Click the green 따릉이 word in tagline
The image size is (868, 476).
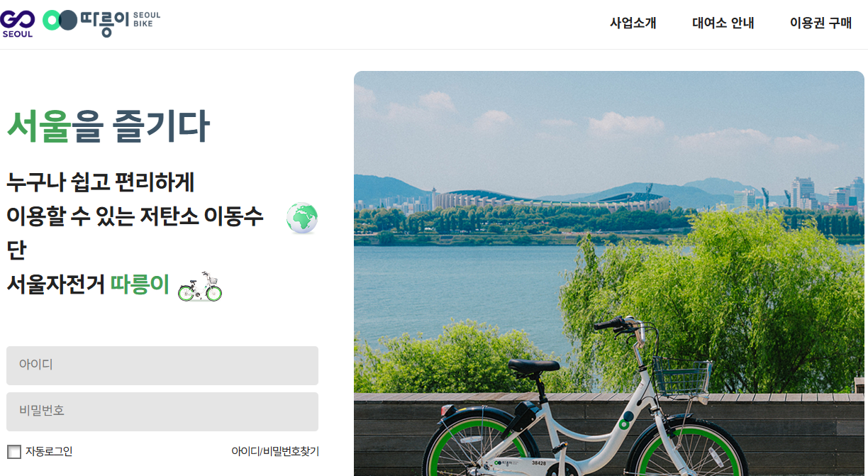(140, 284)
